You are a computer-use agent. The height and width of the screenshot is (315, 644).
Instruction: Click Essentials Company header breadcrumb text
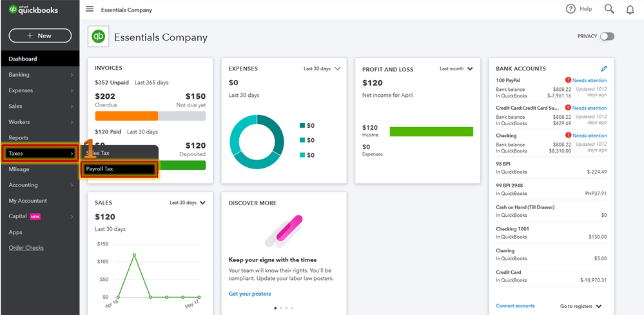tap(126, 10)
